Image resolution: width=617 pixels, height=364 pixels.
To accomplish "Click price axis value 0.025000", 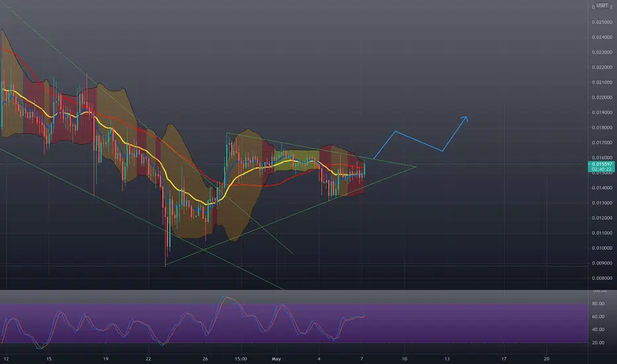I will 602,22.
